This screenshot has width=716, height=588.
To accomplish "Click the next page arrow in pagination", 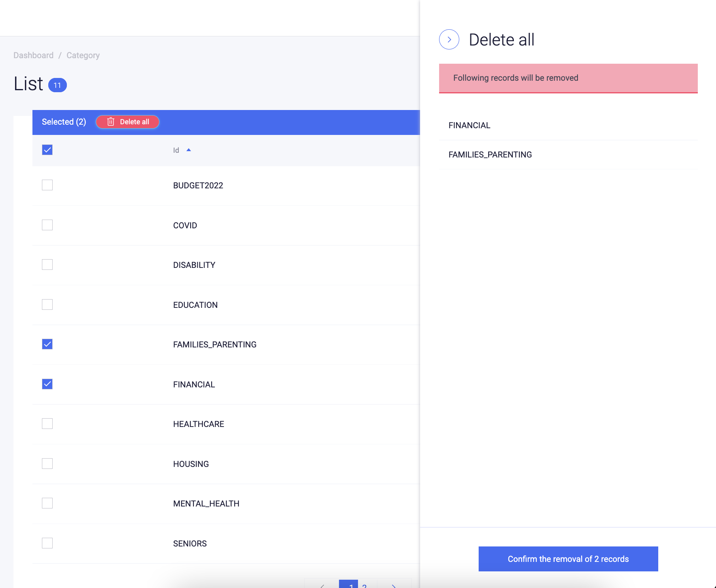I will pos(394,586).
